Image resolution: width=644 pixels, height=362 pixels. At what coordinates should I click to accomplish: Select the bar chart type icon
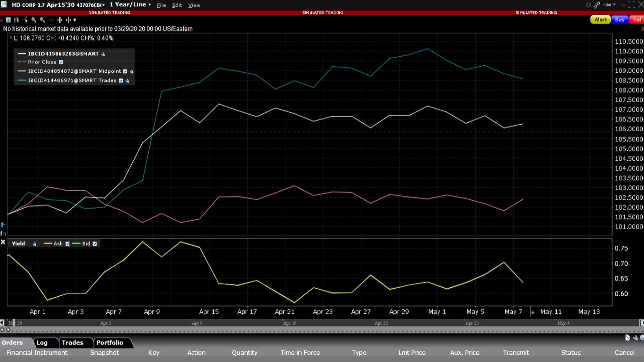pyautogui.click(x=17, y=20)
